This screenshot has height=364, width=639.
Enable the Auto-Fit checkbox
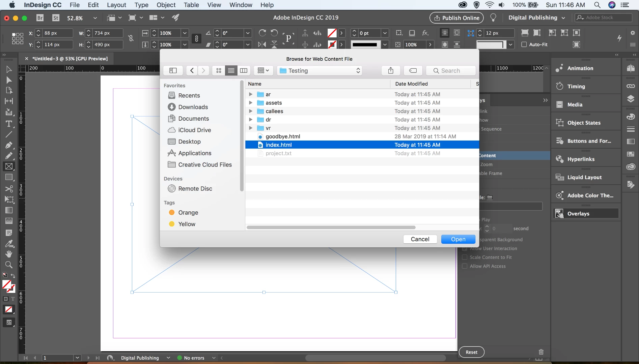pos(524,44)
